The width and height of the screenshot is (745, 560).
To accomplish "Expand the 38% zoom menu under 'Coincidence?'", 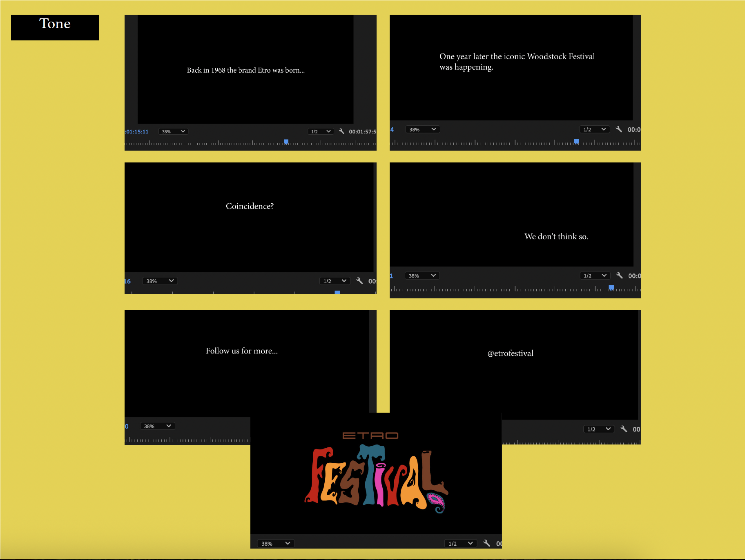I will coord(159,281).
